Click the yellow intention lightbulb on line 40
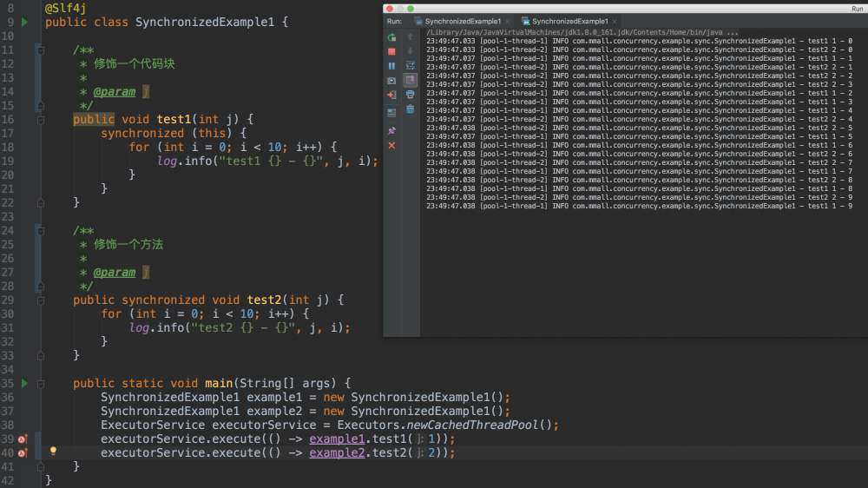This screenshot has height=488, width=868. coord(53,452)
